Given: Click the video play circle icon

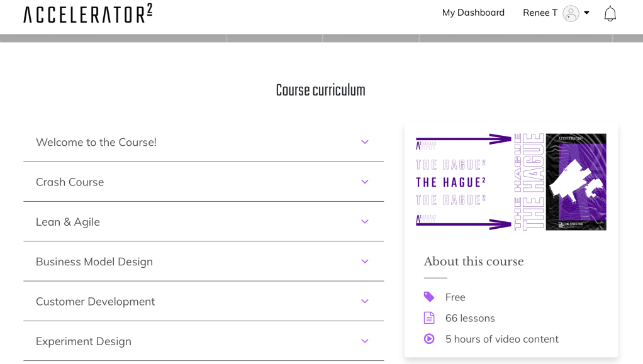Looking at the screenshot, I should coord(429,339).
